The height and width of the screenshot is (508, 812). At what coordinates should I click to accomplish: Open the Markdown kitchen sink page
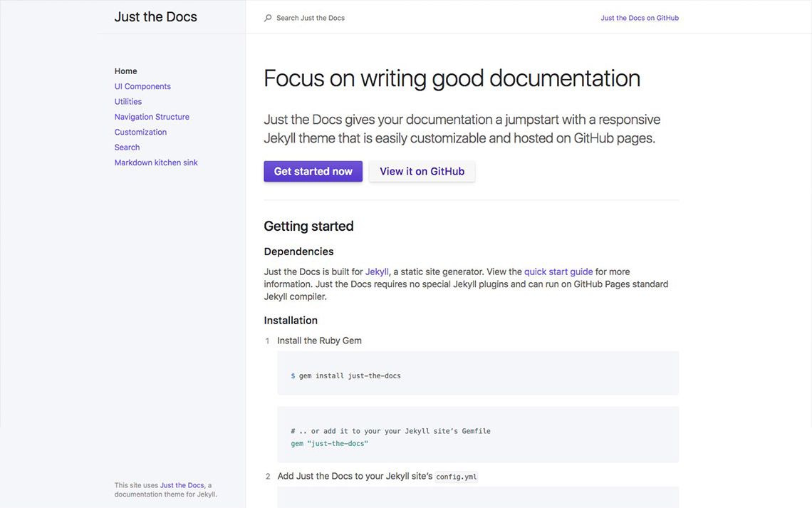[x=156, y=162]
